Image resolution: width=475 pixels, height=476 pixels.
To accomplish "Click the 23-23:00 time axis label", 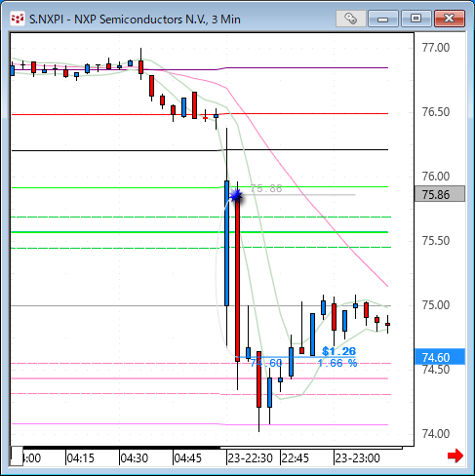I will [x=357, y=458].
